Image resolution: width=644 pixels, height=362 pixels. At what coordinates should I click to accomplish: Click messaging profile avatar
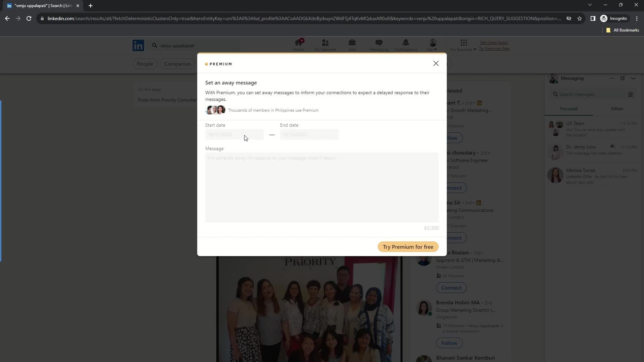pyautogui.click(x=553, y=78)
